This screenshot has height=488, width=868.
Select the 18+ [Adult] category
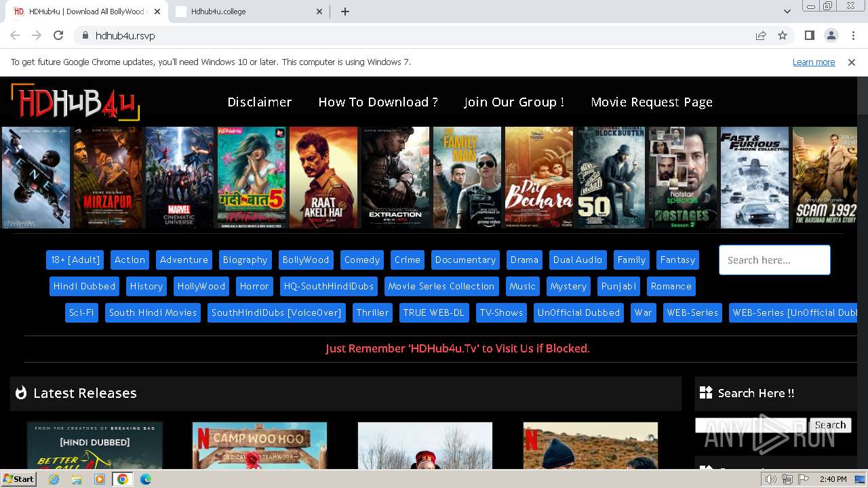tap(75, 260)
